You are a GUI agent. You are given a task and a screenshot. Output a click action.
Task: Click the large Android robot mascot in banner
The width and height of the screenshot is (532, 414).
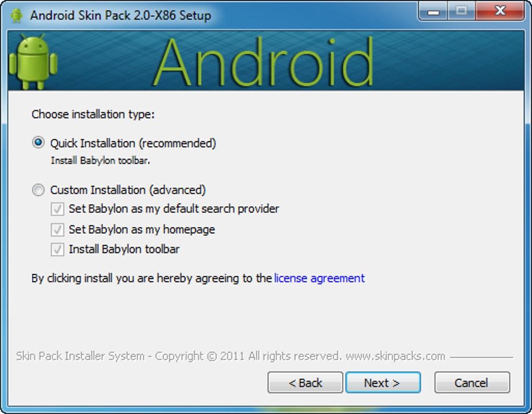33,62
